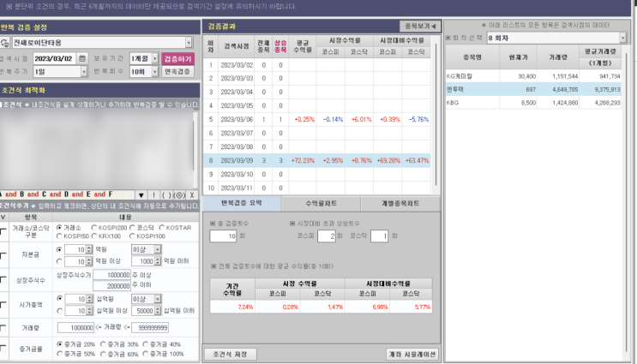
Task: Select the 엔투텍 stock row
Action: 533,89
